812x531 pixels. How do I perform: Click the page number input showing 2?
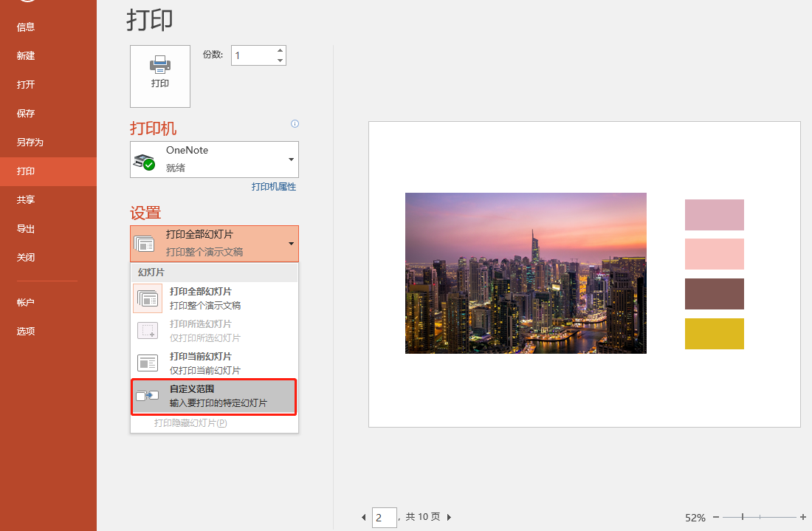coord(384,517)
